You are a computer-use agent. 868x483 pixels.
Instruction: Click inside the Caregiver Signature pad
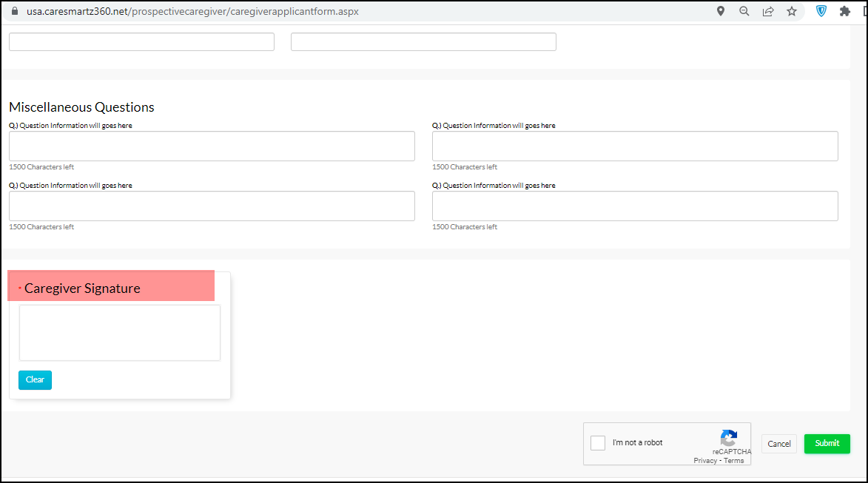click(119, 333)
